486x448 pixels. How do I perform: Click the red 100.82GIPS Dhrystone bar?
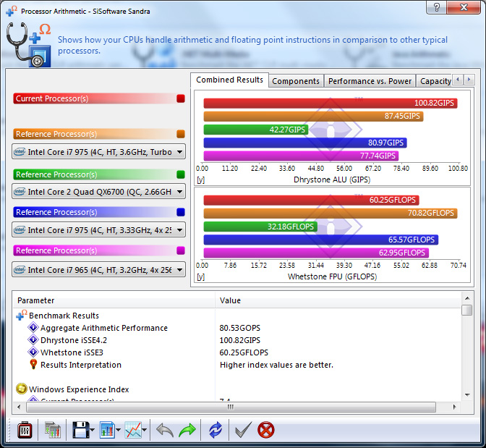331,103
